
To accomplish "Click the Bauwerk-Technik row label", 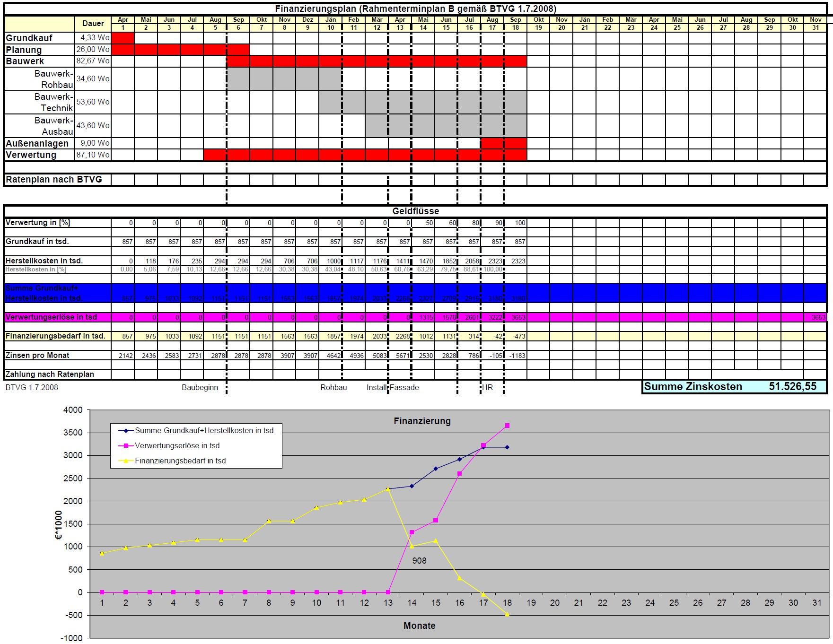I will (54, 102).
